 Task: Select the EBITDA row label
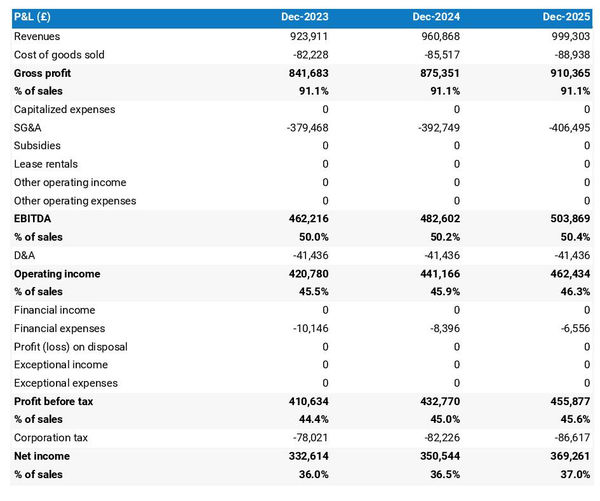[x=34, y=218]
